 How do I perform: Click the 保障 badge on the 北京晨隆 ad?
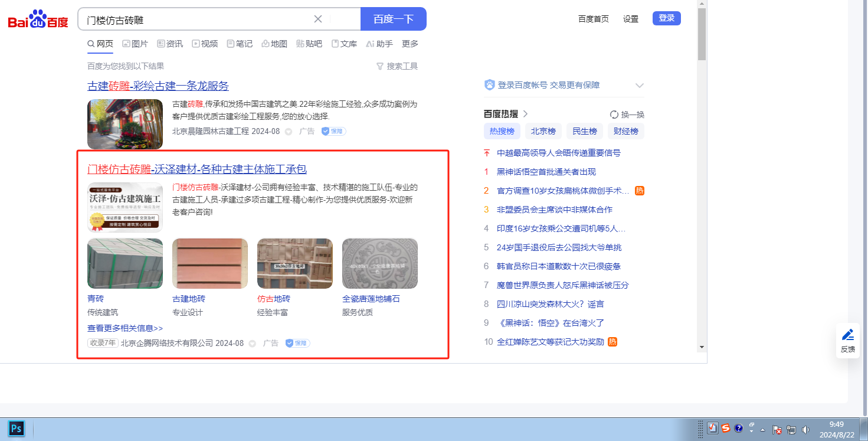[x=334, y=131]
